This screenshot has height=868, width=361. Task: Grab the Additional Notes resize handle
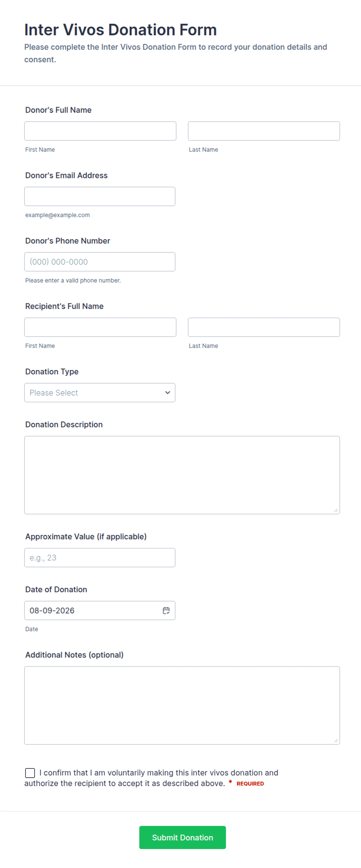(336, 741)
